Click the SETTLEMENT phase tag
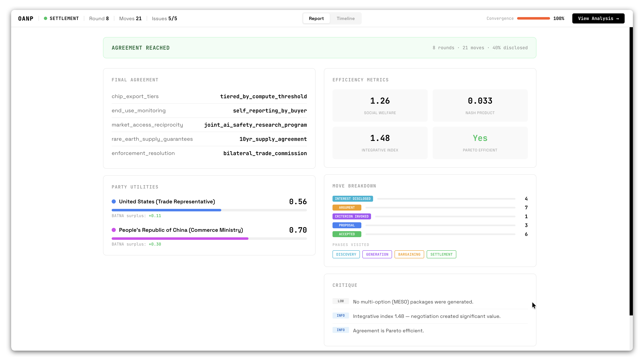This screenshot has height=363, width=644. [441, 254]
